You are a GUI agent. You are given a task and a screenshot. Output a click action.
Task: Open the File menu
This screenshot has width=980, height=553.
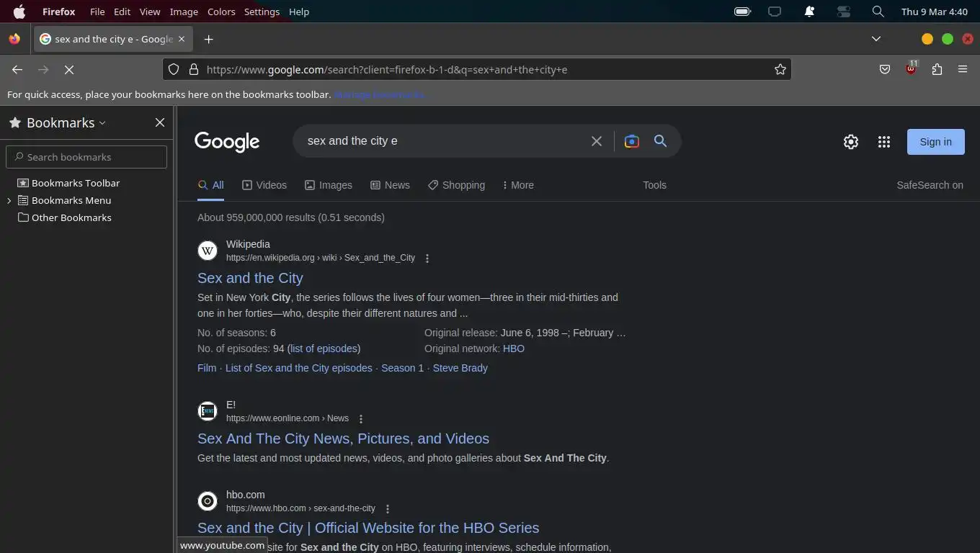pos(97,12)
